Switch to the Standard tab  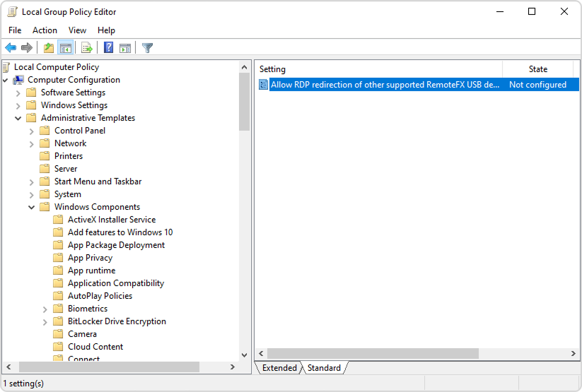click(324, 368)
